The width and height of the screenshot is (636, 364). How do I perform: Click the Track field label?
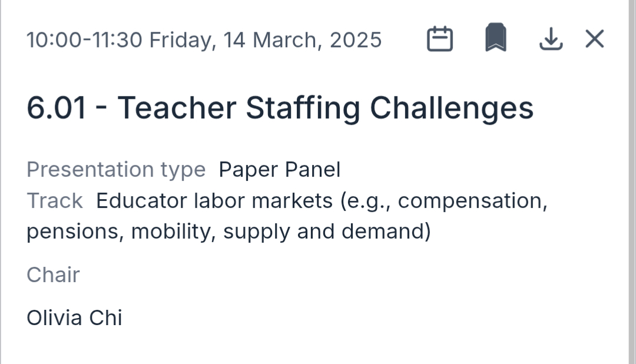tap(54, 201)
